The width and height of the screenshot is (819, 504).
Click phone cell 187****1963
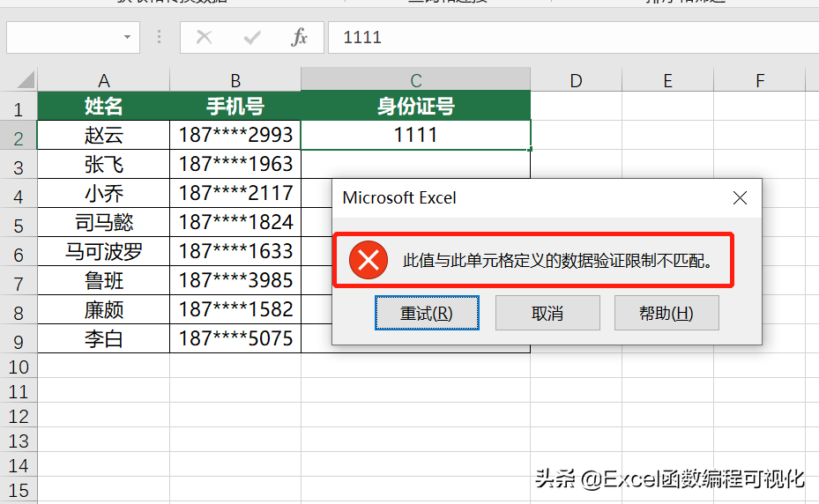(x=235, y=165)
